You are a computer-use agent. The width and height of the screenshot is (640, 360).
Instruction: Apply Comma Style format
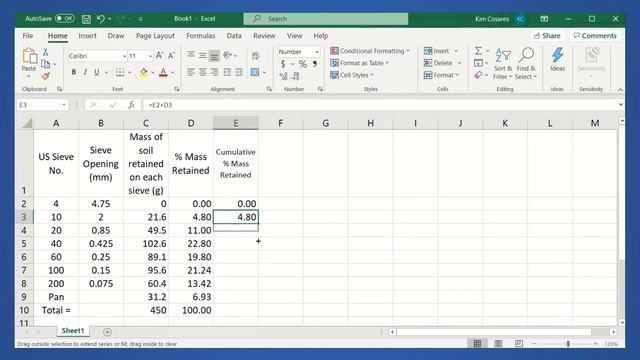coord(315,64)
